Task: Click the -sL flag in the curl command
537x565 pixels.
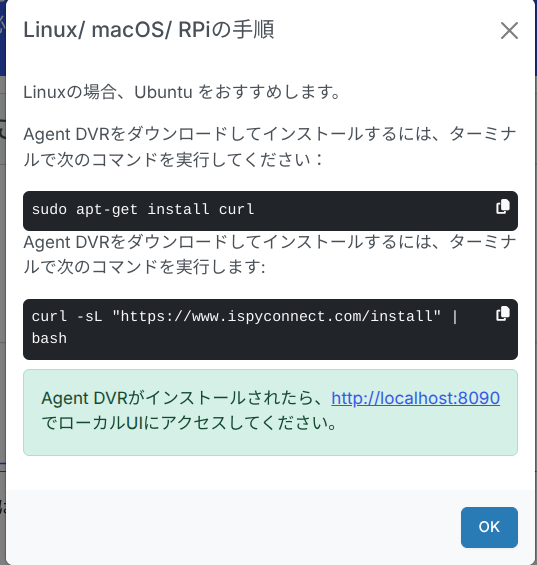Action: [89, 316]
